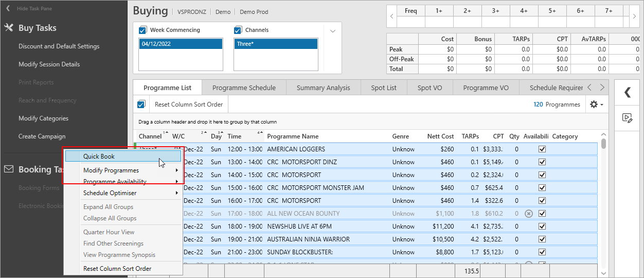Toggle availability for AMERICAN LOGGERS
The width and height of the screenshot is (644, 278).
(542, 149)
